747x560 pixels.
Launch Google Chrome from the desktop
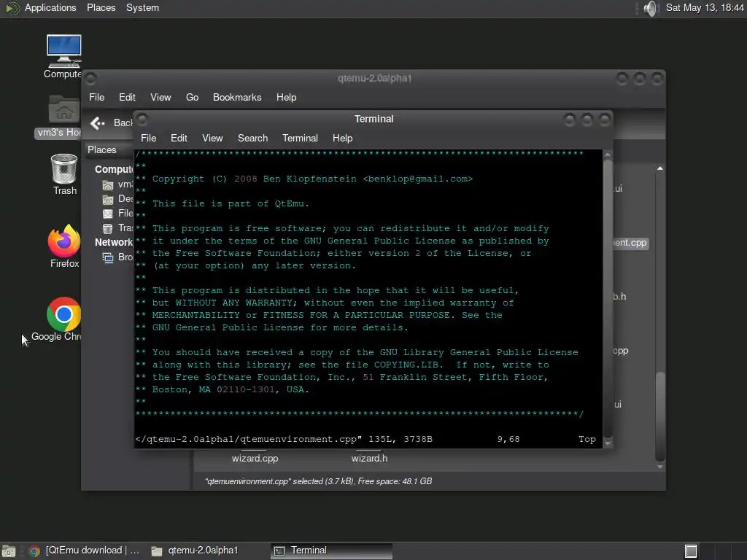point(64,314)
